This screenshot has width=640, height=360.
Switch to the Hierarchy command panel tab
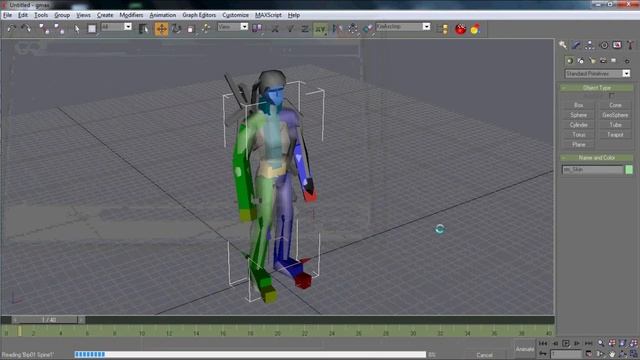589,45
